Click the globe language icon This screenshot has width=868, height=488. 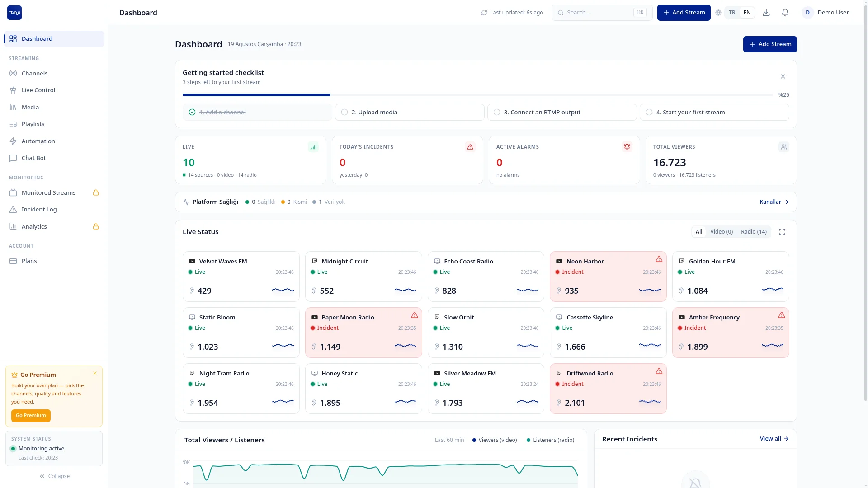pyautogui.click(x=718, y=13)
